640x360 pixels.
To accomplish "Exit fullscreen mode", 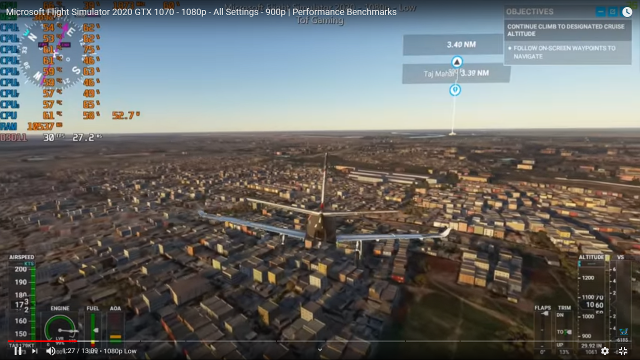I will [x=623, y=351].
